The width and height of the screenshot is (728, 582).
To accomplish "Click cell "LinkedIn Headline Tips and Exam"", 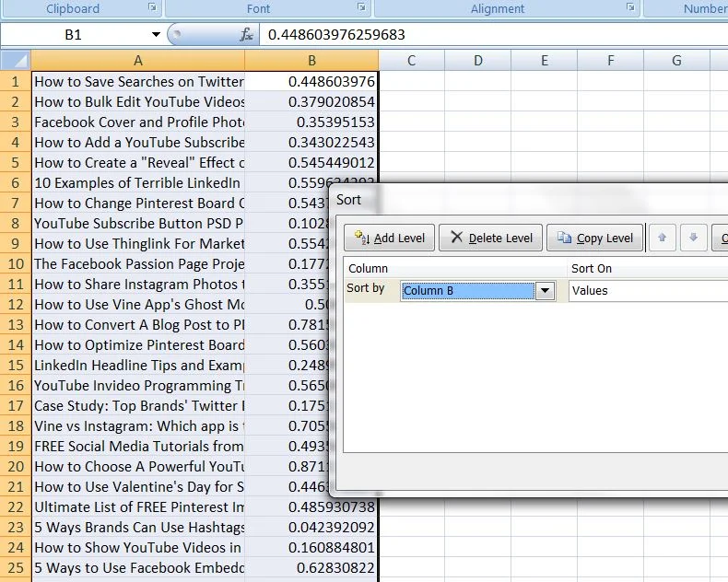I will (x=138, y=366).
